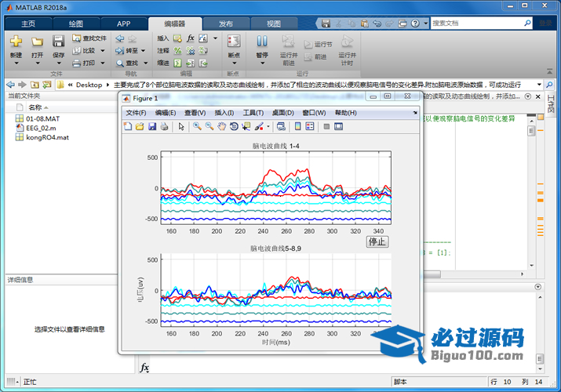Click the zoom out tool in Figure 1
The height and width of the screenshot is (392, 561).
tap(209, 126)
